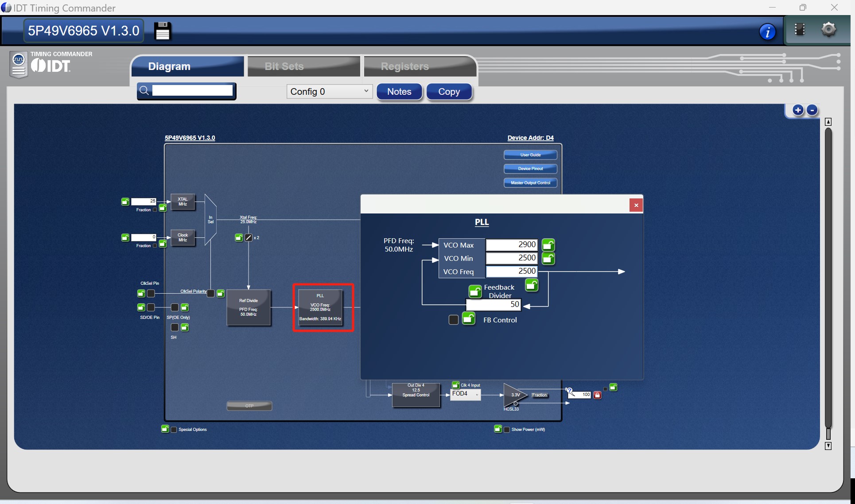
Task: Enable the Show Power (mW) checkbox
Action: tap(507, 430)
